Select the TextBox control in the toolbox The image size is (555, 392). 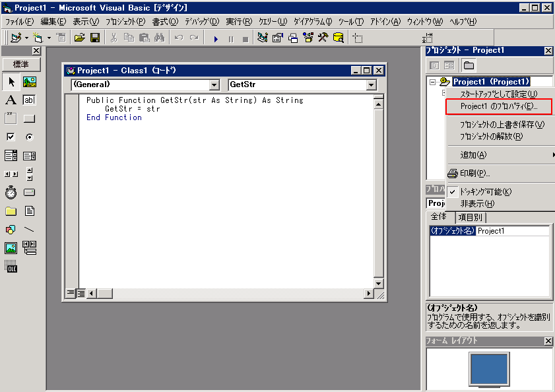pos(29,99)
